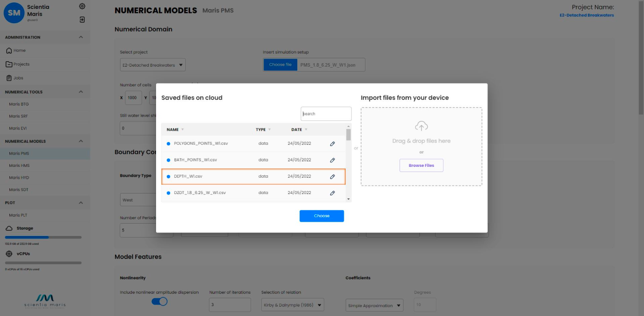The image size is (644, 316).
Task: Go to Projects in sidebar
Action: click(21, 64)
